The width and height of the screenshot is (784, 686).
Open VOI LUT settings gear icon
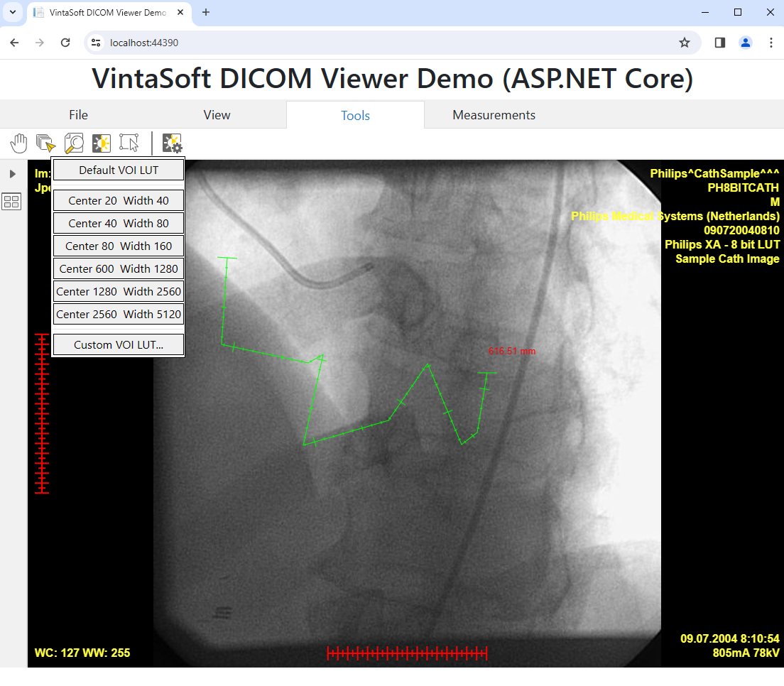(172, 143)
